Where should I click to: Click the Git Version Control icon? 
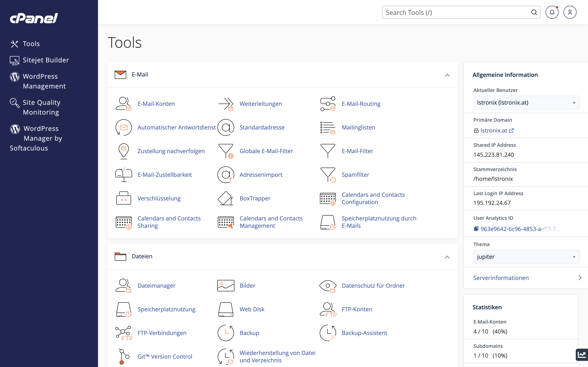pyautogui.click(x=124, y=356)
